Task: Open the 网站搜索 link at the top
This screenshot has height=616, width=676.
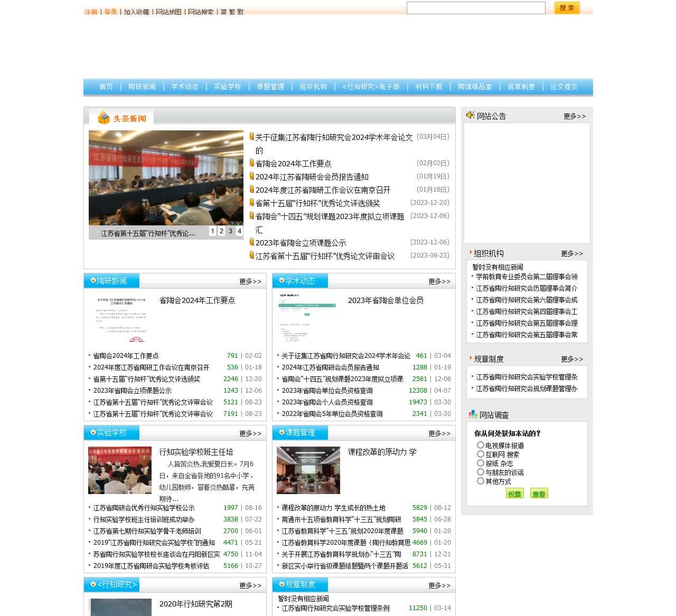Action: tap(201, 12)
